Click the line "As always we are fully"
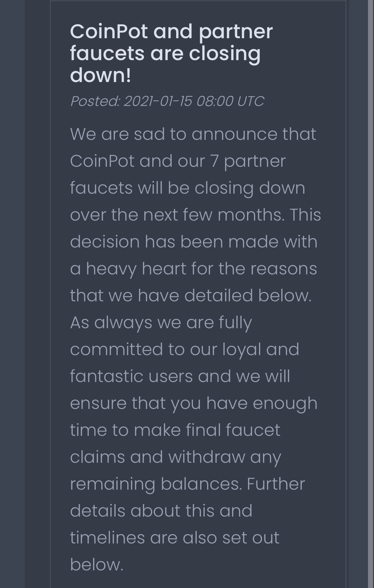 [161, 322]
